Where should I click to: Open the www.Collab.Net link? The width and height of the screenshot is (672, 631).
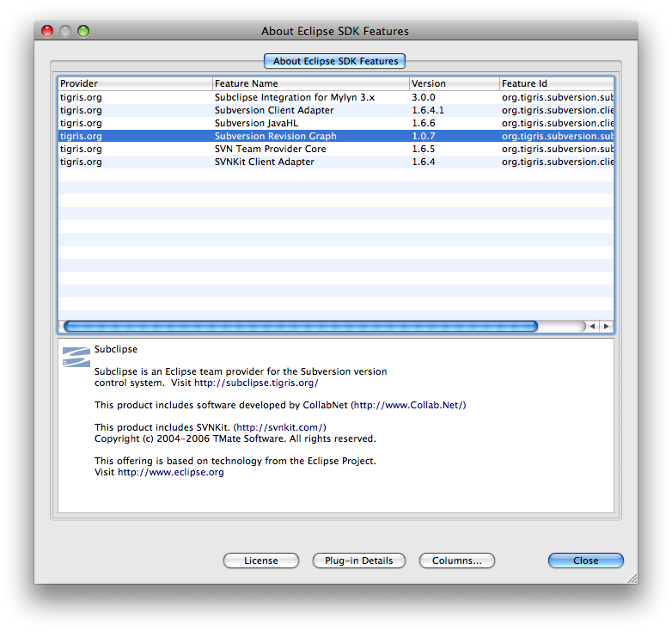point(409,405)
